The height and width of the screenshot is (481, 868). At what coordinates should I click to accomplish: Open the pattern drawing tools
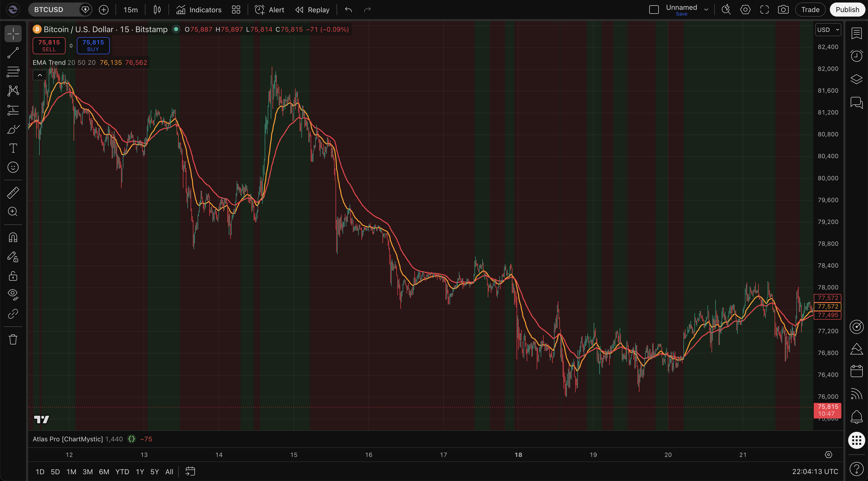click(x=13, y=91)
